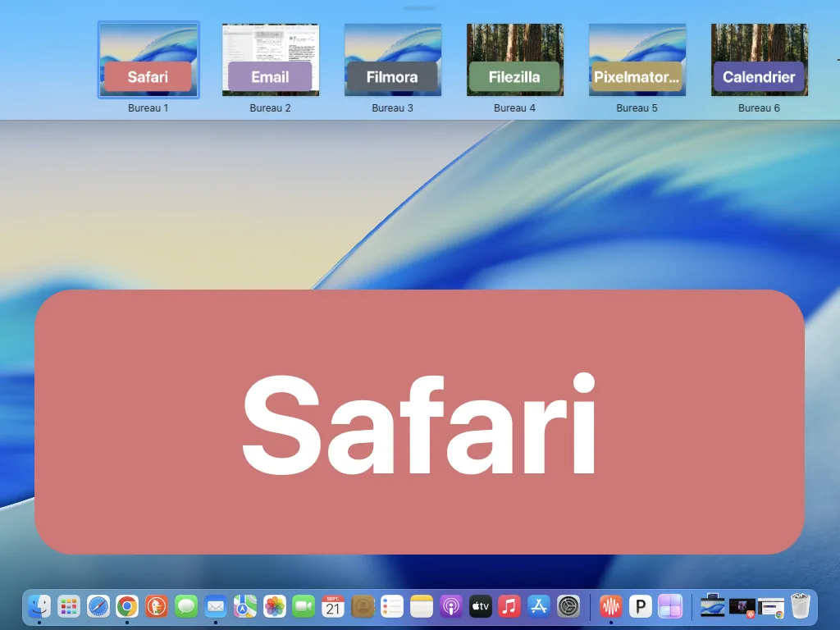Open the Trash in the Dock
The width and height of the screenshot is (840, 630).
click(x=801, y=605)
